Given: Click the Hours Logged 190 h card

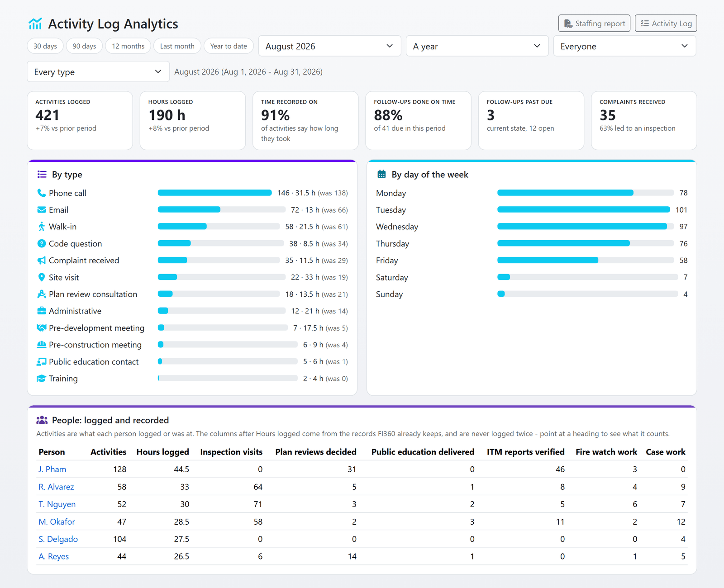Looking at the screenshot, I should (x=193, y=120).
